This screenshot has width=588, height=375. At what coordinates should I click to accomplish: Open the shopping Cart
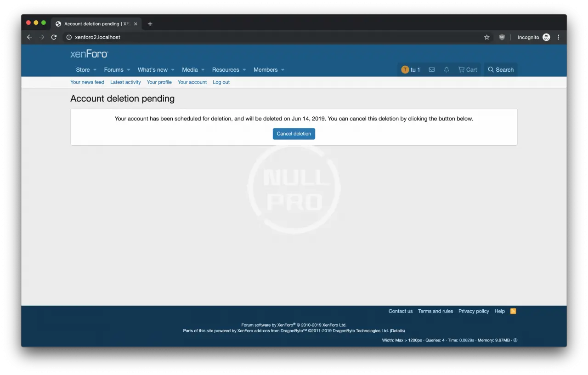pyautogui.click(x=467, y=70)
